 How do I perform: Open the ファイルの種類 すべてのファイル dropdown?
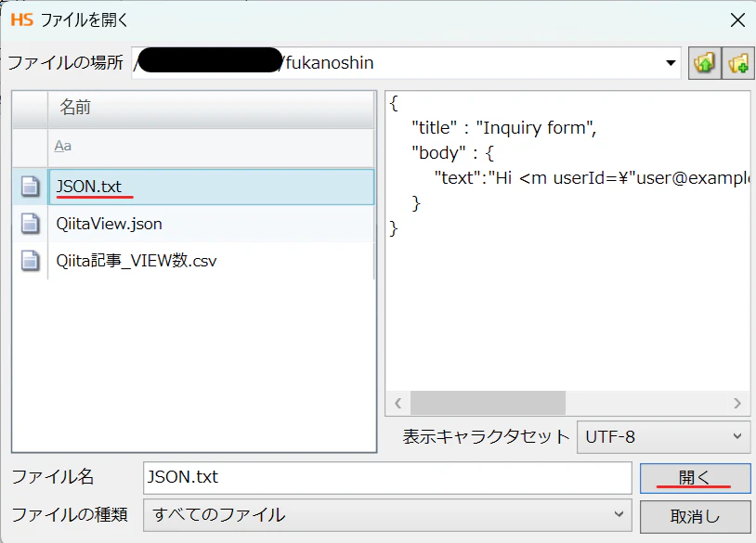click(387, 515)
